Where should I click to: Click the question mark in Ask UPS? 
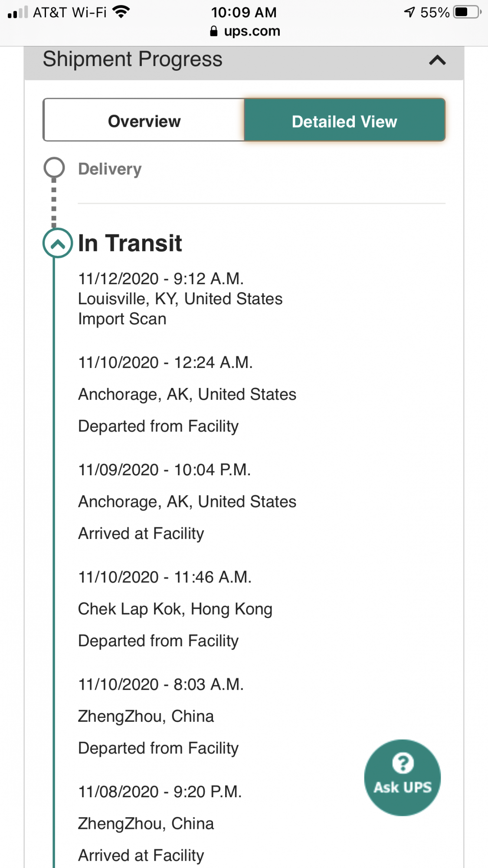click(403, 763)
